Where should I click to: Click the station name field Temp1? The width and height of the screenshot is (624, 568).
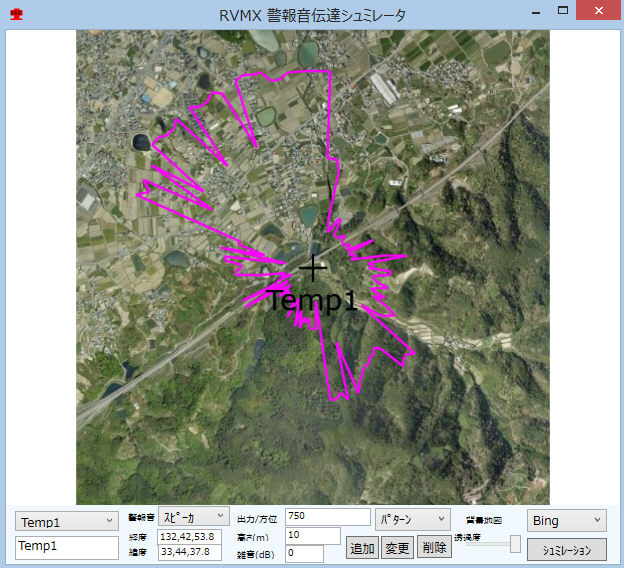(x=67, y=546)
